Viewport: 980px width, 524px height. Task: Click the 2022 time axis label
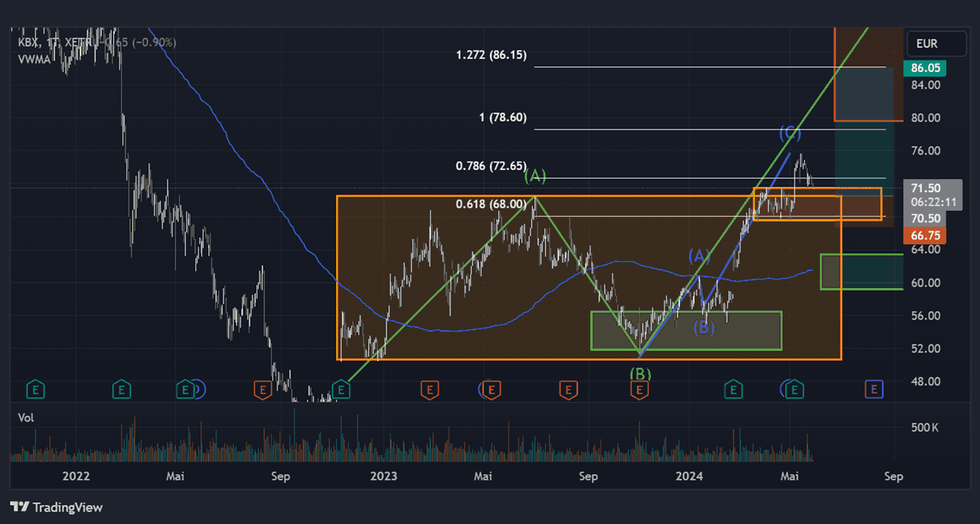point(77,476)
